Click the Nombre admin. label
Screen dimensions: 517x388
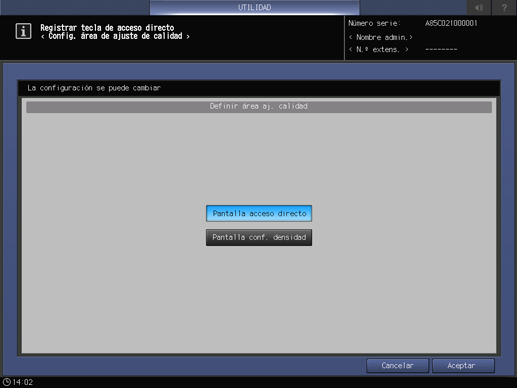click(x=381, y=37)
